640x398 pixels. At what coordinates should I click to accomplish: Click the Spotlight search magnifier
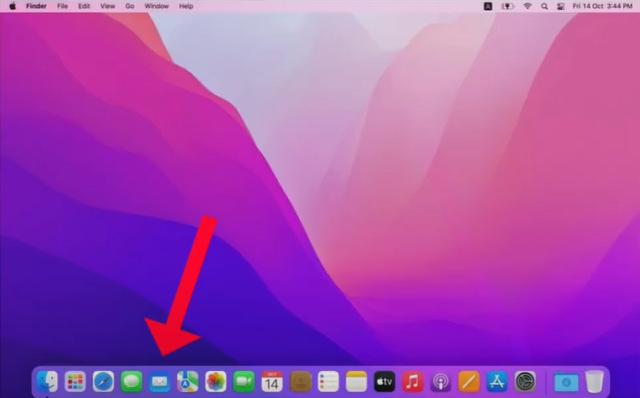(x=544, y=6)
